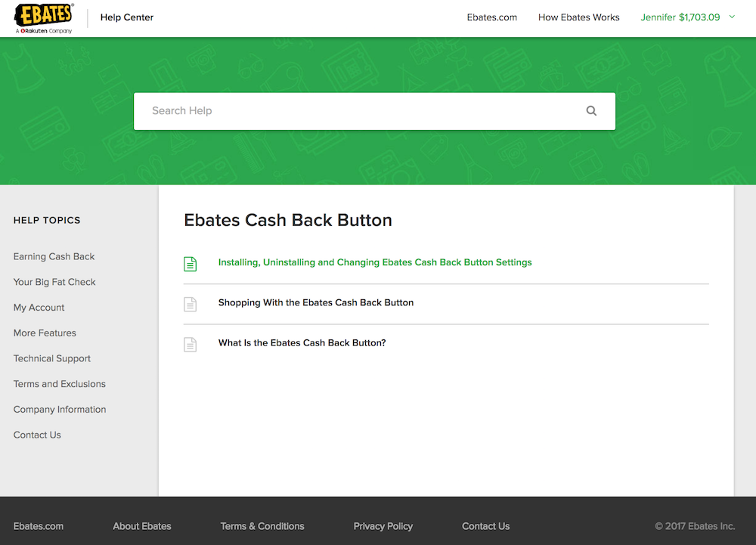Open the Installing, Uninstalling and Changing Settings article
Screen dimensions: 756x545
pyautogui.click(x=375, y=262)
